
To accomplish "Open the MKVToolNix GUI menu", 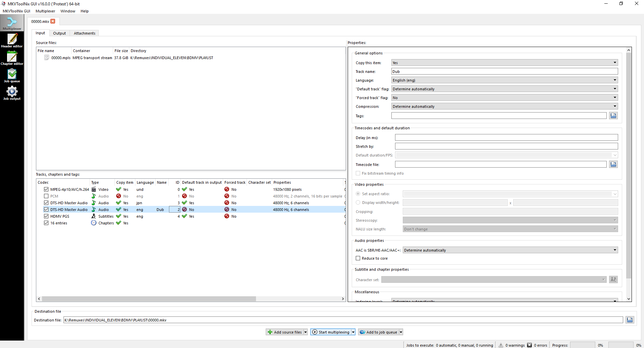I will (16, 11).
